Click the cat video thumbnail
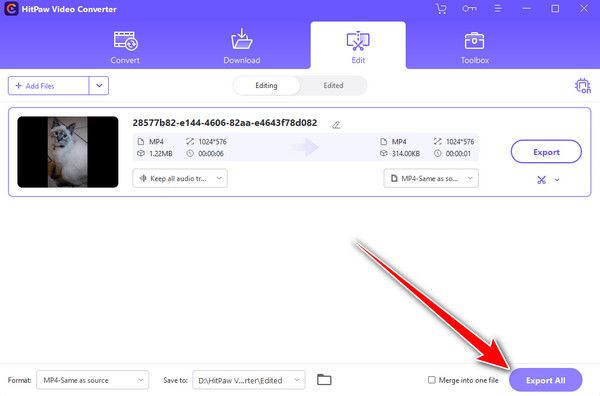Screen dimensions: 600x396 68,152
